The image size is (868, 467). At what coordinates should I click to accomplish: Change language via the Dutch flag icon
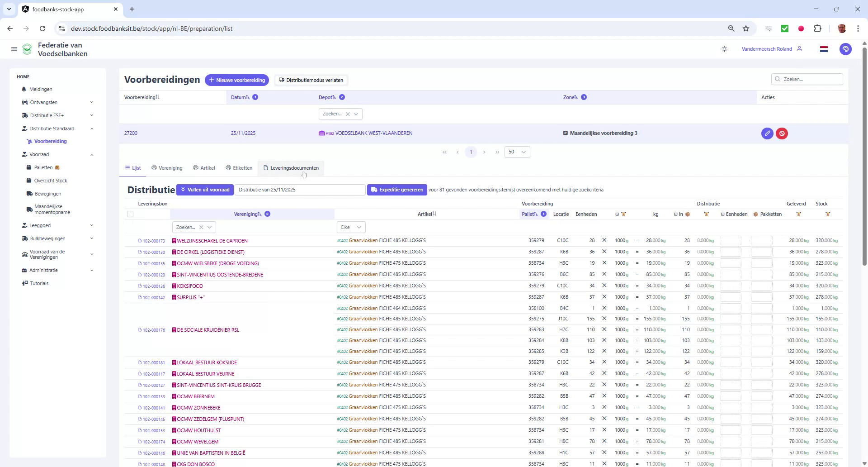[x=824, y=49]
